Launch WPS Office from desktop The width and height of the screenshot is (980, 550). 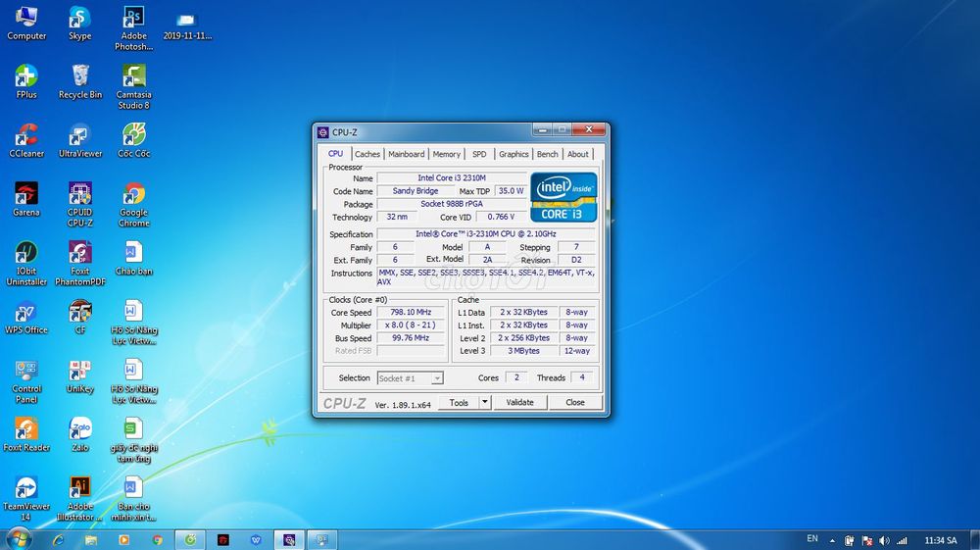click(26, 317)
